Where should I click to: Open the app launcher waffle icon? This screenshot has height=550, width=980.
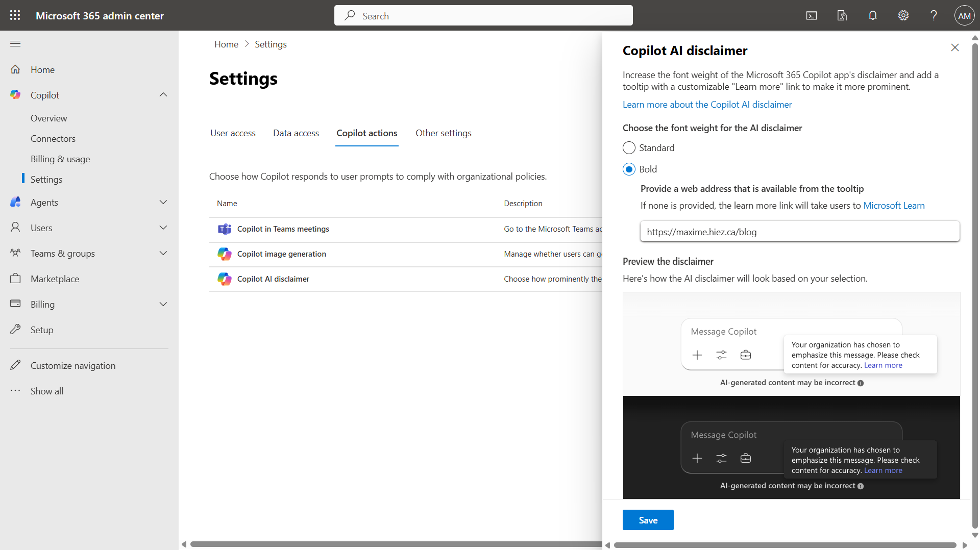pyautogui.click(x=15, y=15)
